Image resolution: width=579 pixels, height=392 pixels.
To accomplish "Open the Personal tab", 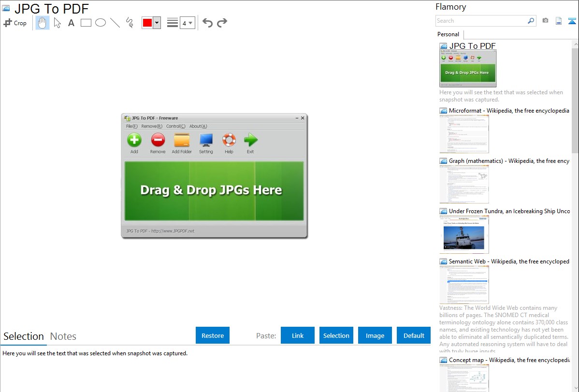I will click(x=448, y=34).
